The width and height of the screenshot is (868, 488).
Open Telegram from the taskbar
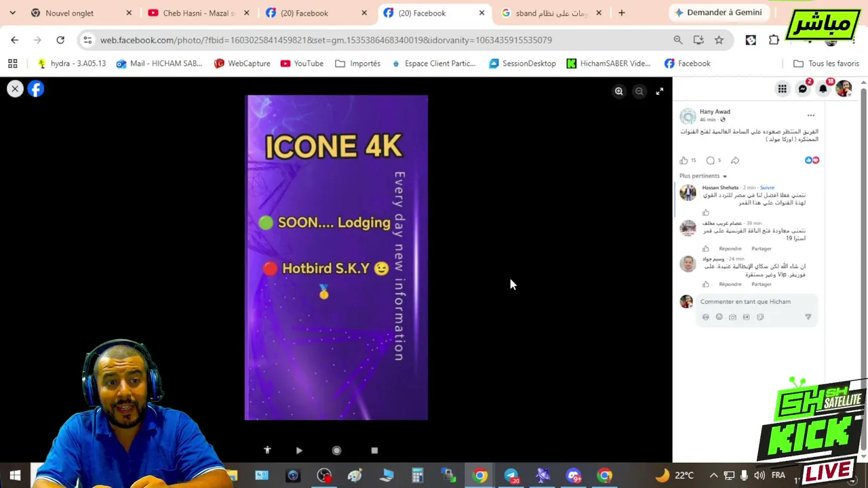pos(512,476)
